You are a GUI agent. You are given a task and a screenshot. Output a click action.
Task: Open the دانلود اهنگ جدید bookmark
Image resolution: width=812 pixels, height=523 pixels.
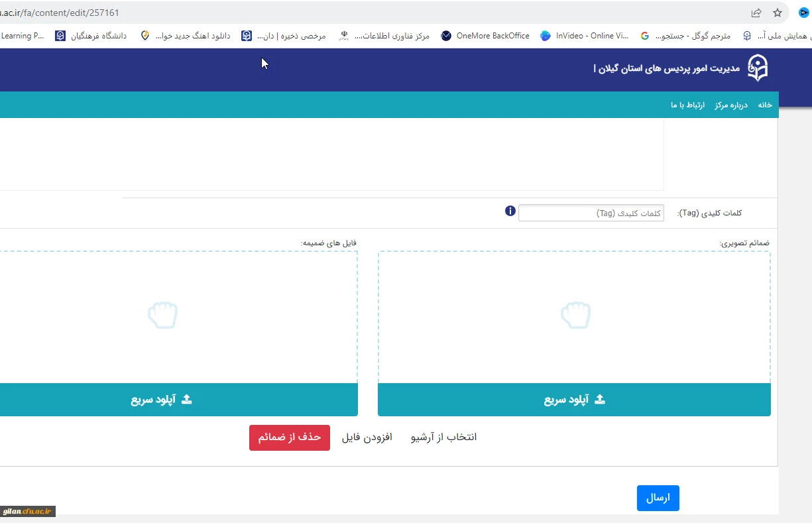[186, 36]
